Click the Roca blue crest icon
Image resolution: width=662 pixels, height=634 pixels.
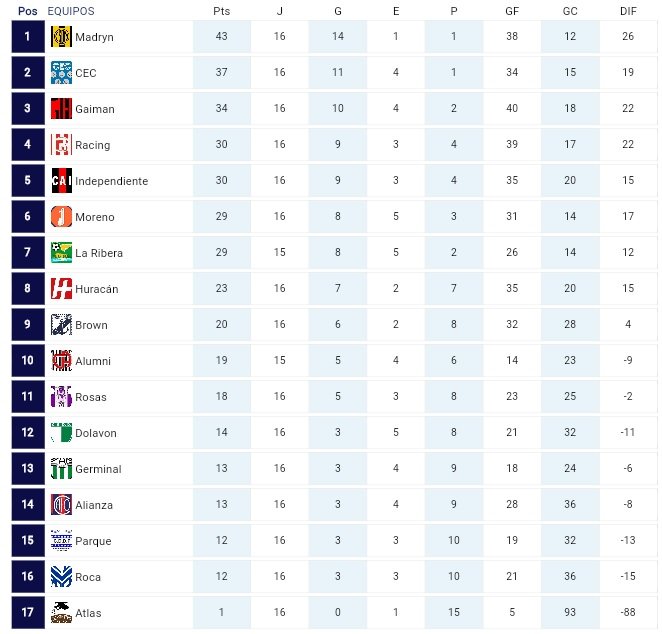tap(61, 577)
